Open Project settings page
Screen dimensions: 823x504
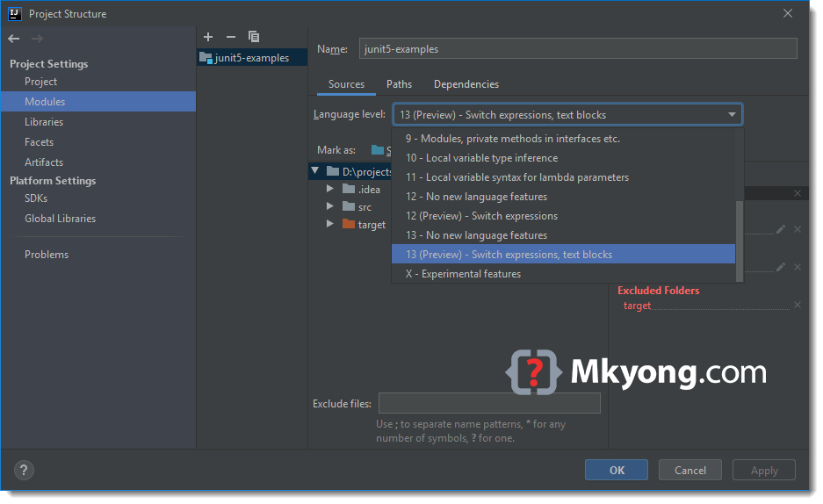(41, 82)
